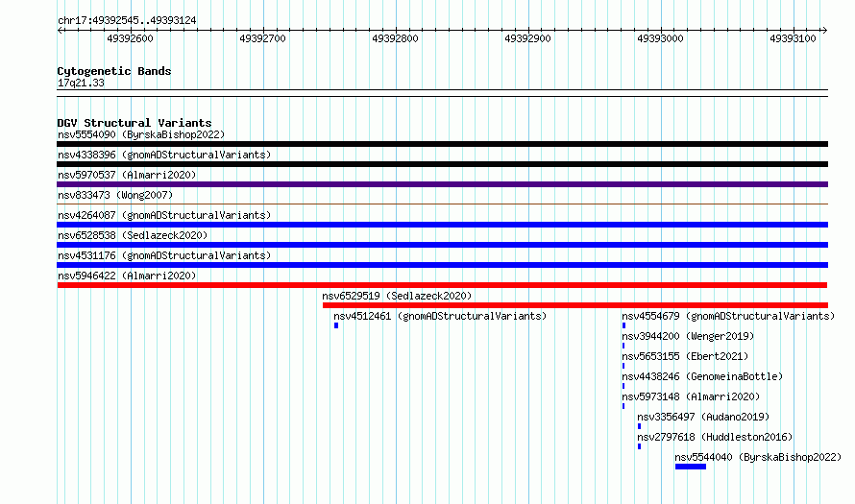Select the blue bar under nsv4264087
Viewport: 855px width, 504px height.
click(x=442, y=225)
